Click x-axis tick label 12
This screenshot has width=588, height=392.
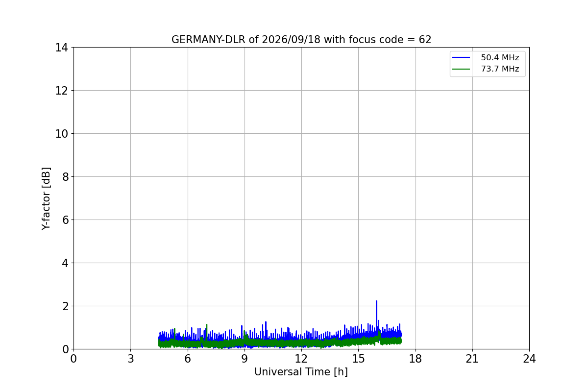[301, 359]
